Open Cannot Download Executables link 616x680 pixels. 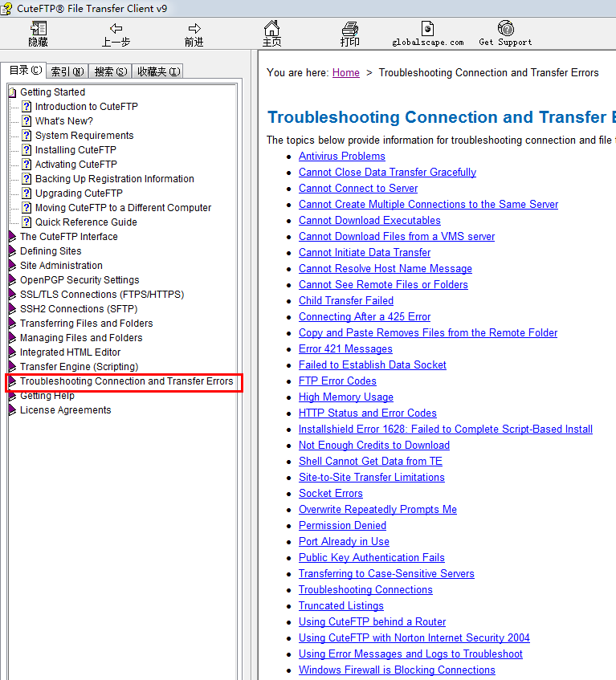(369, 220)
